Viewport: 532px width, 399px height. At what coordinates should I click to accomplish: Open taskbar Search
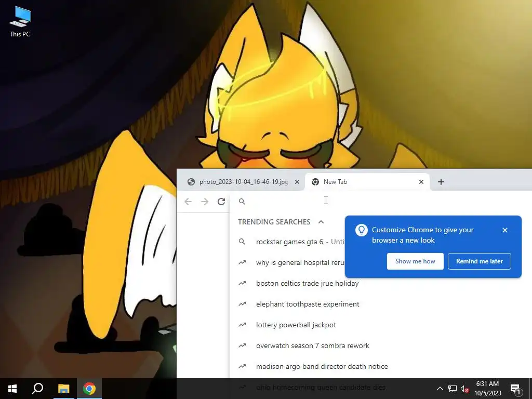point(37,389)
